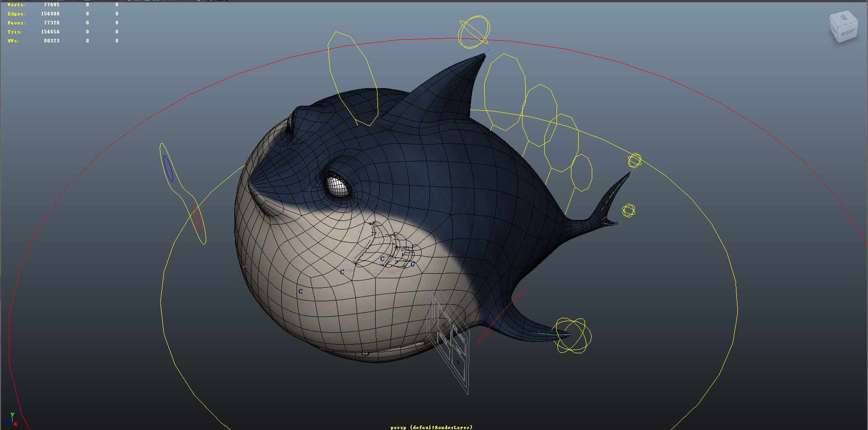Click the RIGHT face of the ViewCube
The width and height of the screenshot is (868, 430).
(848, 33)
